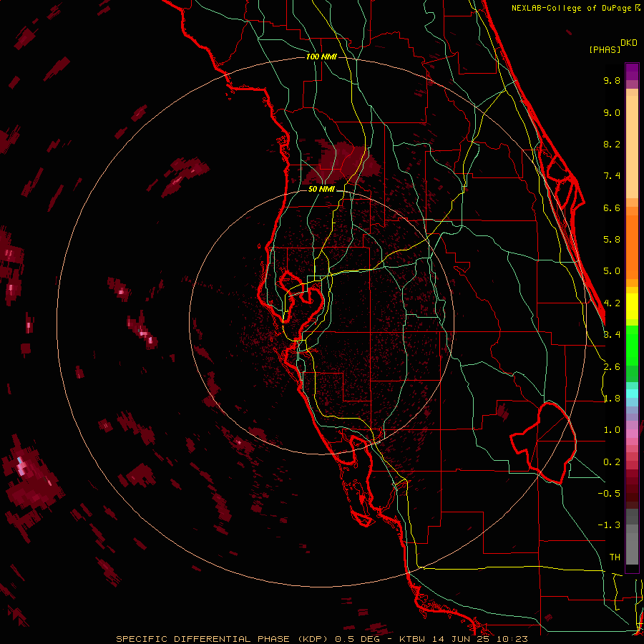Screen dimensions: 644x644
Task: Click the 6.6 scale value
Action: (612, 208)
